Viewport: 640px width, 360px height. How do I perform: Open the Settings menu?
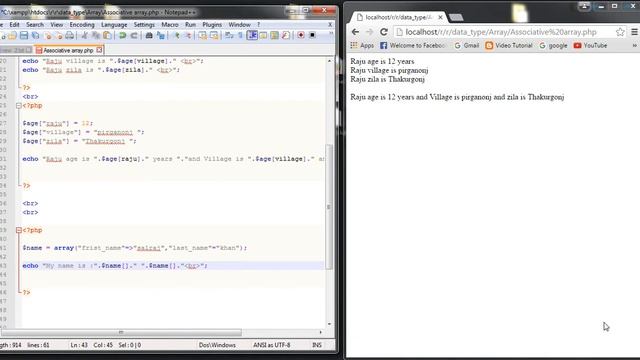[x=144, y=24]
